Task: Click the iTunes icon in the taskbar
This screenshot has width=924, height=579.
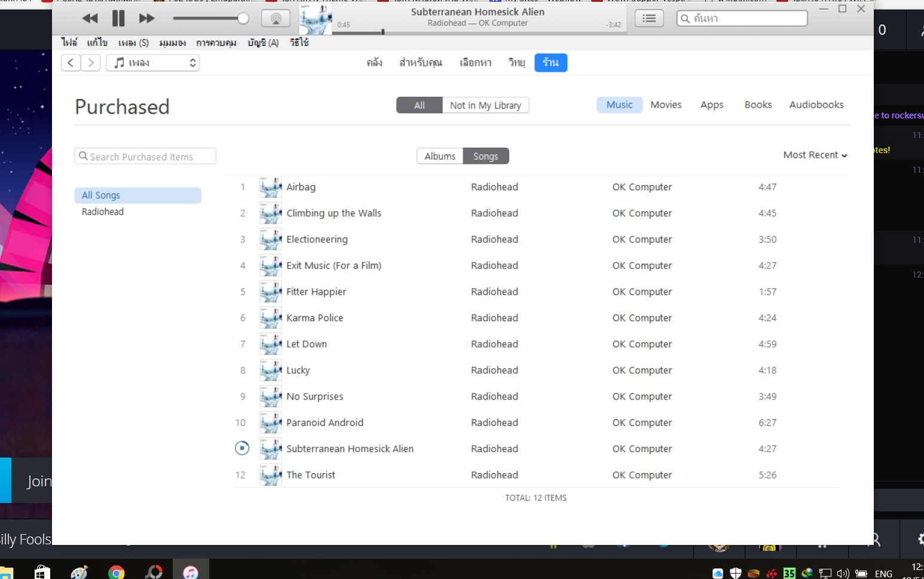Action: 191,572
